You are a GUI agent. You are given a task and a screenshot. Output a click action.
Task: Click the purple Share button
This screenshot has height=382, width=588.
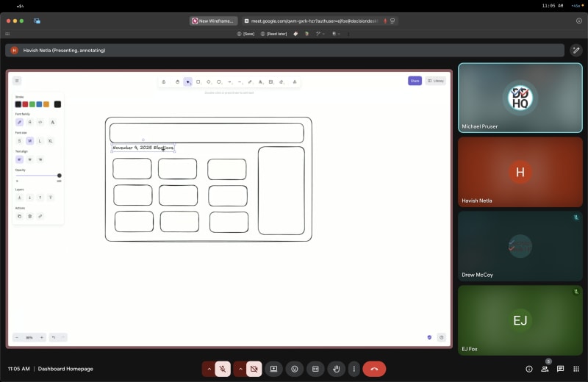415,81
